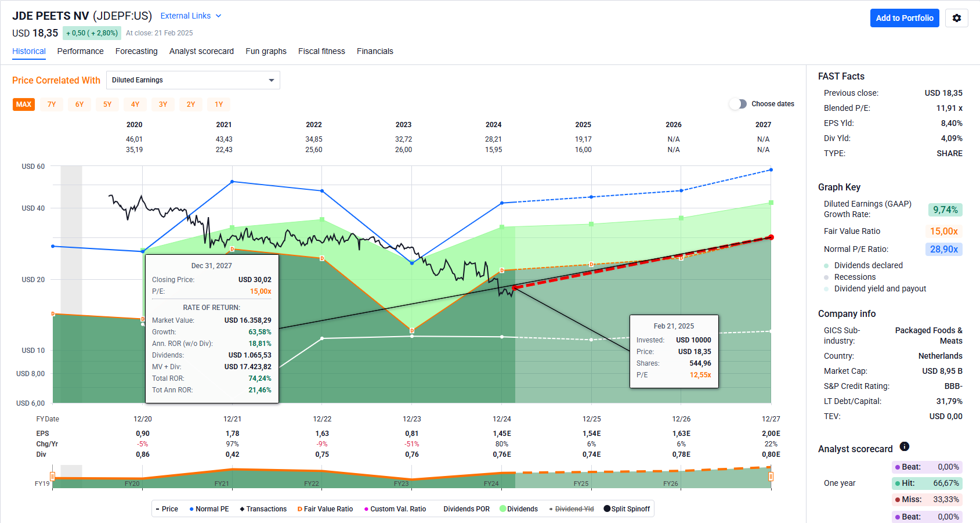Toggle Transactions legend item
The height and width of the screenshot is (523, 980).
tap(263, 509)
